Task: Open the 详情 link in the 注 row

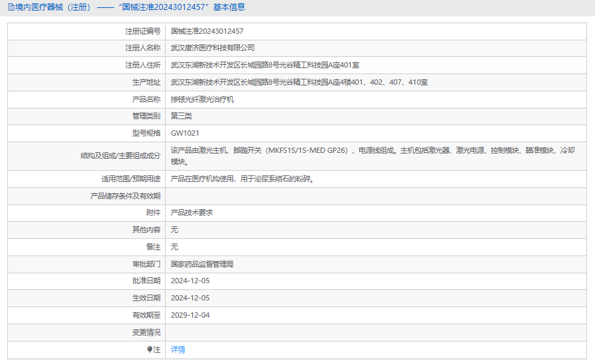Action: pyautogui.click(x=178, y=349)
